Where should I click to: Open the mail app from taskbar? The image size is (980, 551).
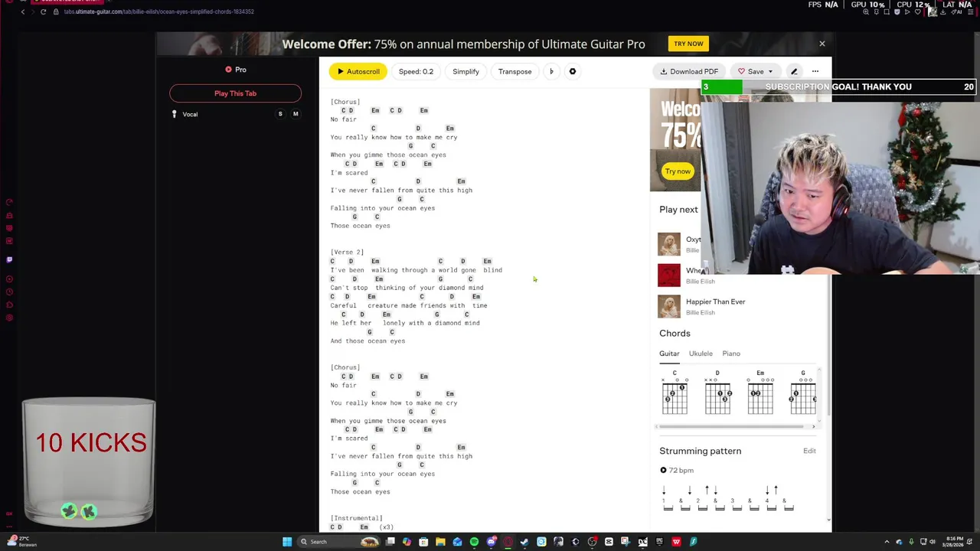click(457, 542)
